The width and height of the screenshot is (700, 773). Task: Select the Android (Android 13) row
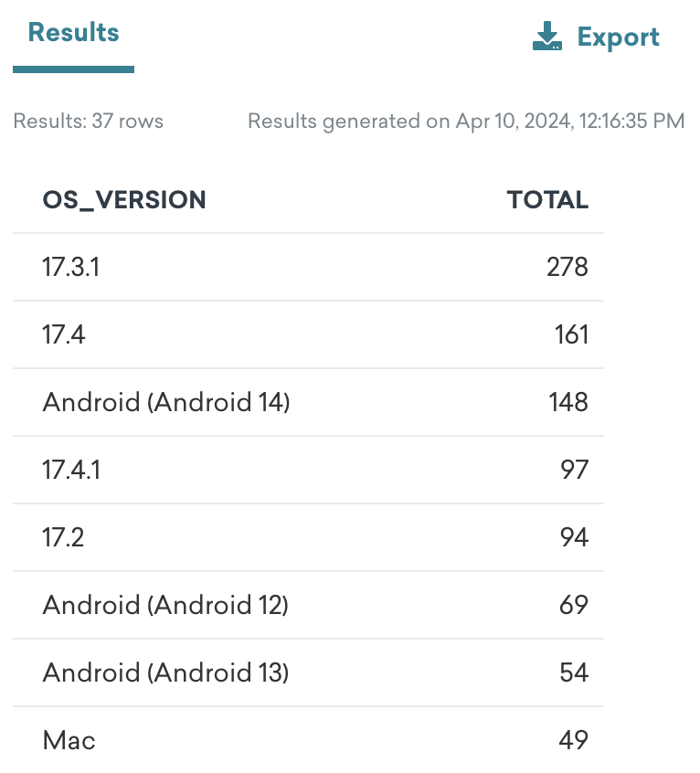(x=308, y=672)
